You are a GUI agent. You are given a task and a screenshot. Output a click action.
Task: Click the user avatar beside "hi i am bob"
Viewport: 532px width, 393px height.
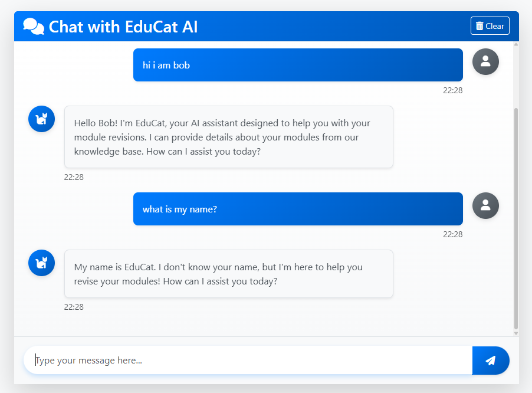(485, 61)
